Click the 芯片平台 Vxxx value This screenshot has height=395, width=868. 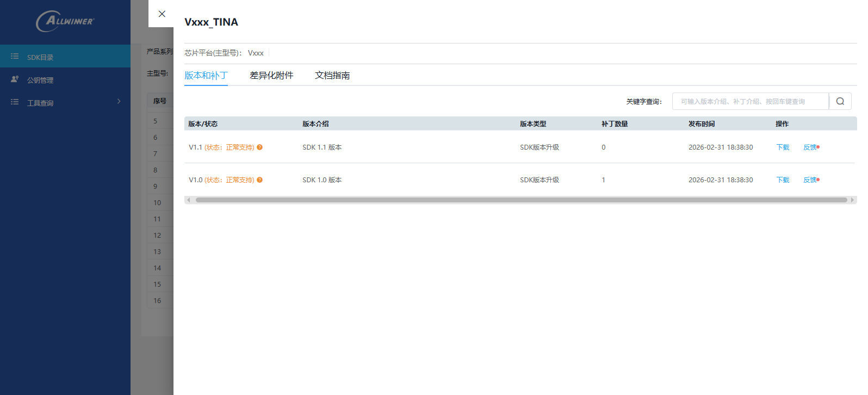click(x=256, y=53)
